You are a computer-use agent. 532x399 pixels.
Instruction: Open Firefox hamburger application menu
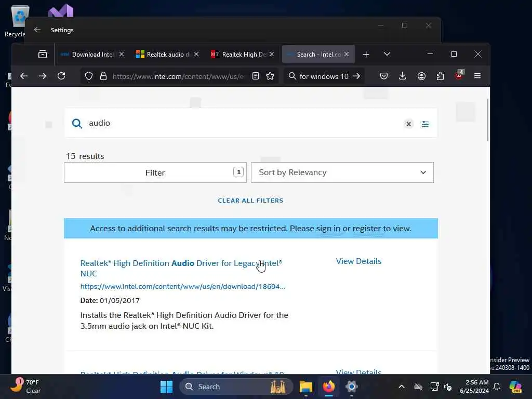pyautogui.click(x=477, y=76)
